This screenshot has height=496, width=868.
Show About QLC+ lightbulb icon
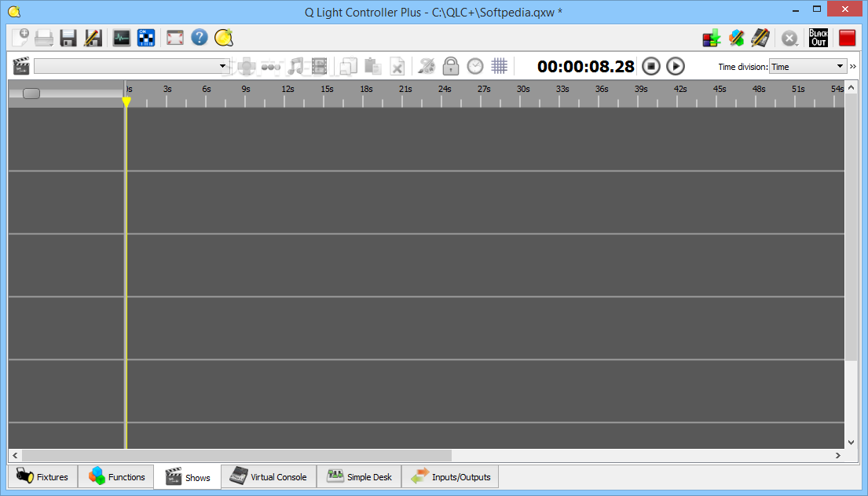pos(224,38)
